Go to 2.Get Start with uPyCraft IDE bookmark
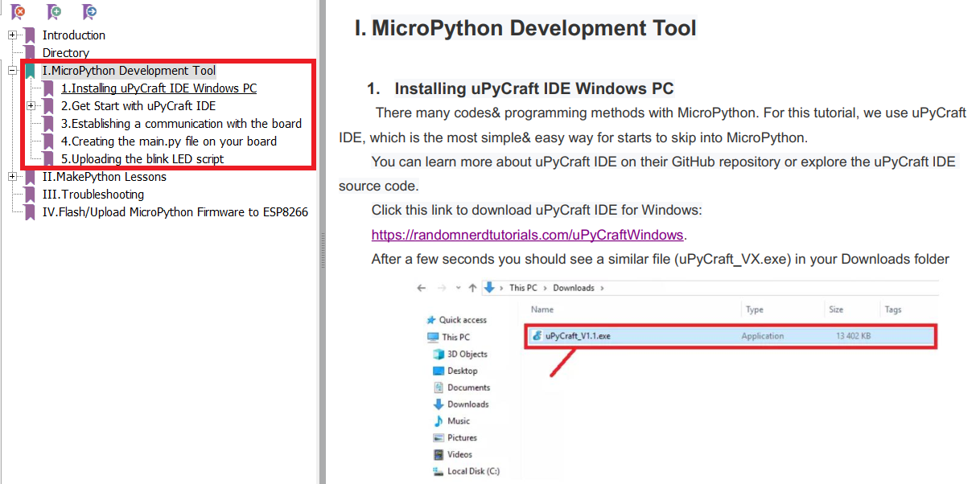Viewport: 980px width, 484px height. pos(138,106)
